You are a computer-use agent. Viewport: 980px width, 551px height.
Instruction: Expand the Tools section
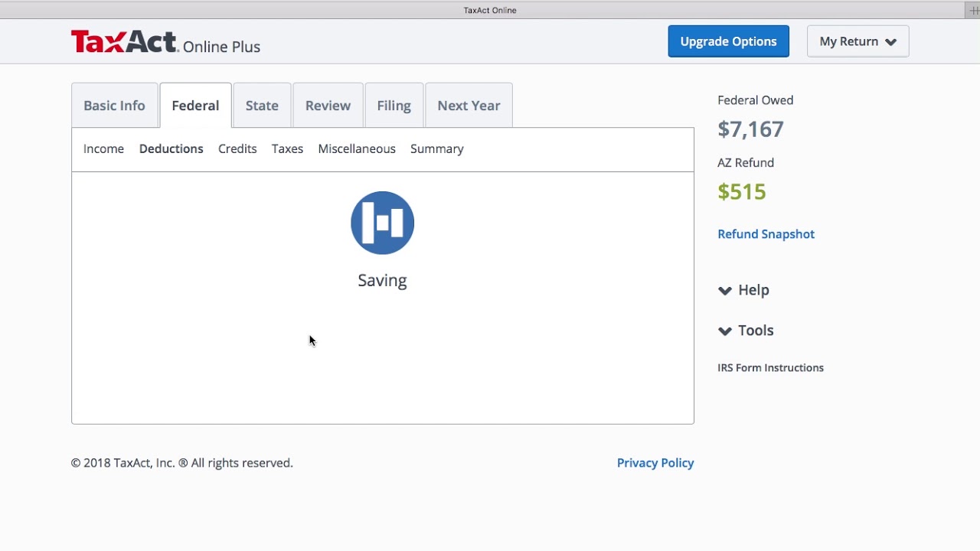[756, 331]
